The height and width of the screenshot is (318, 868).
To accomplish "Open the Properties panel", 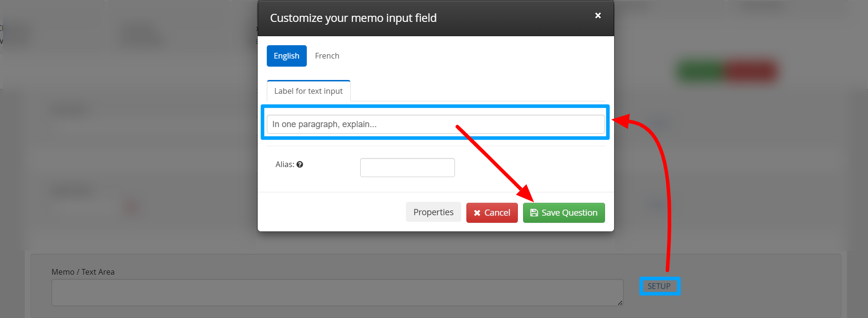I will click(433, 212).
